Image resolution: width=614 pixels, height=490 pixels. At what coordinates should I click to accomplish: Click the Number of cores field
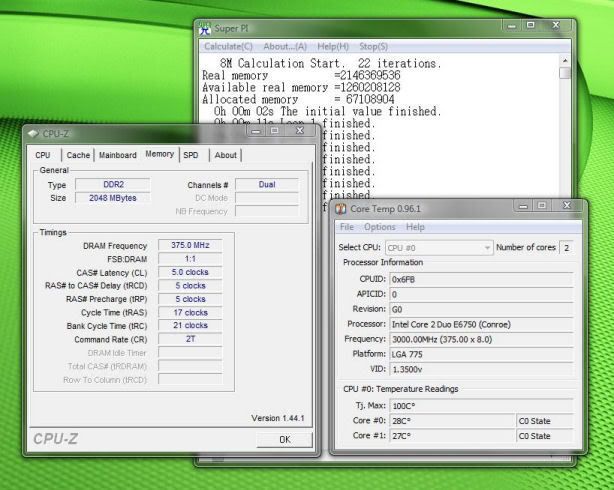[566, 248]
